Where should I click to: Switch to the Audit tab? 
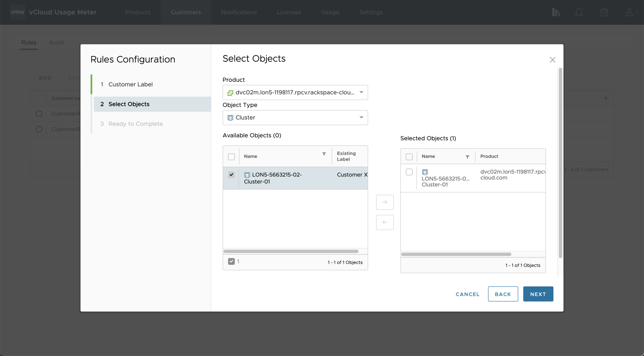coord(56,42)
